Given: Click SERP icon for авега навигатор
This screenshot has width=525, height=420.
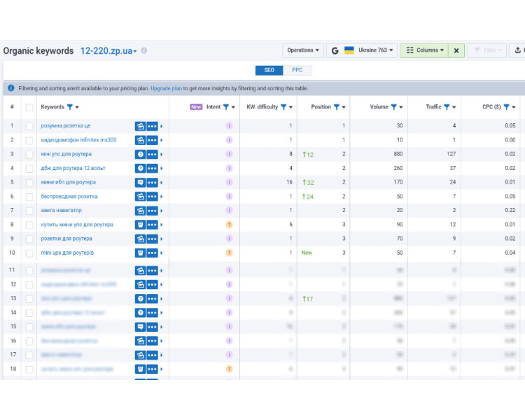Looking at the screenshot, I should tap(140, 211).
